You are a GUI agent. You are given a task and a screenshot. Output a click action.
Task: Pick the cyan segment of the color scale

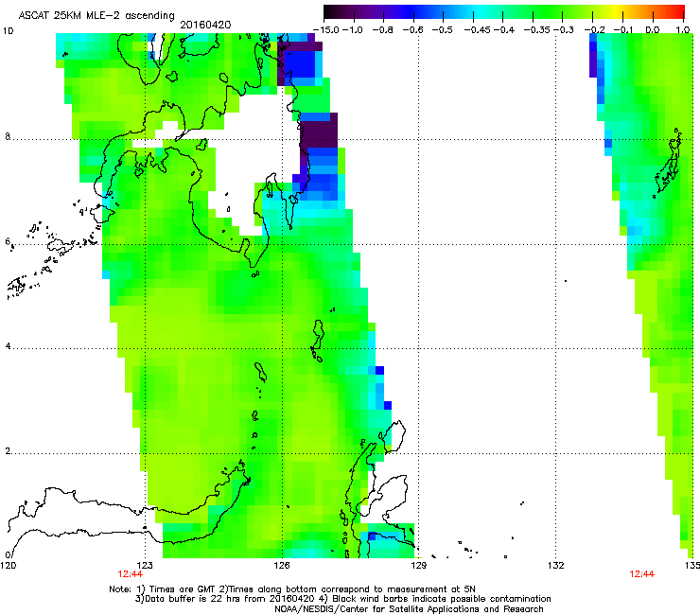coord(480,12)
